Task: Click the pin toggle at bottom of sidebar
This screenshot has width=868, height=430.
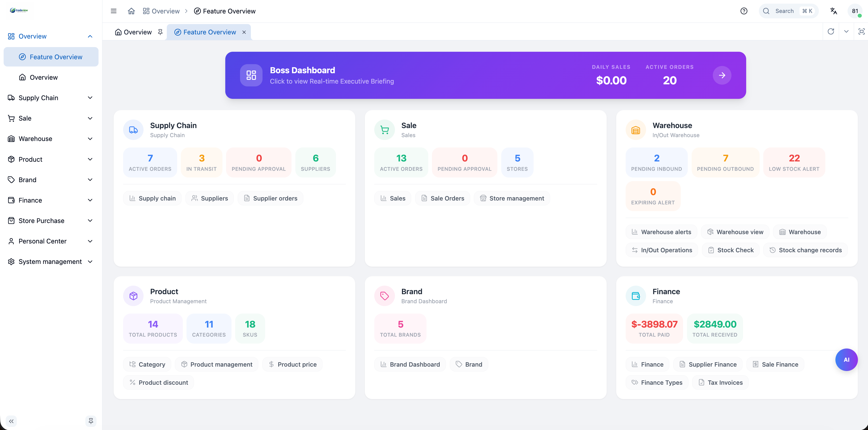Action: pos(91,421)
